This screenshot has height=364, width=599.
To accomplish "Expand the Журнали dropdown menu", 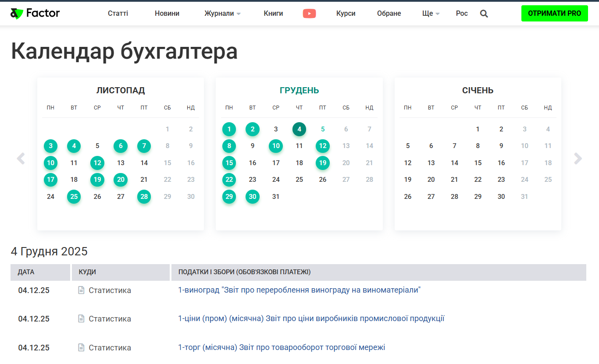I will point(222,14).
